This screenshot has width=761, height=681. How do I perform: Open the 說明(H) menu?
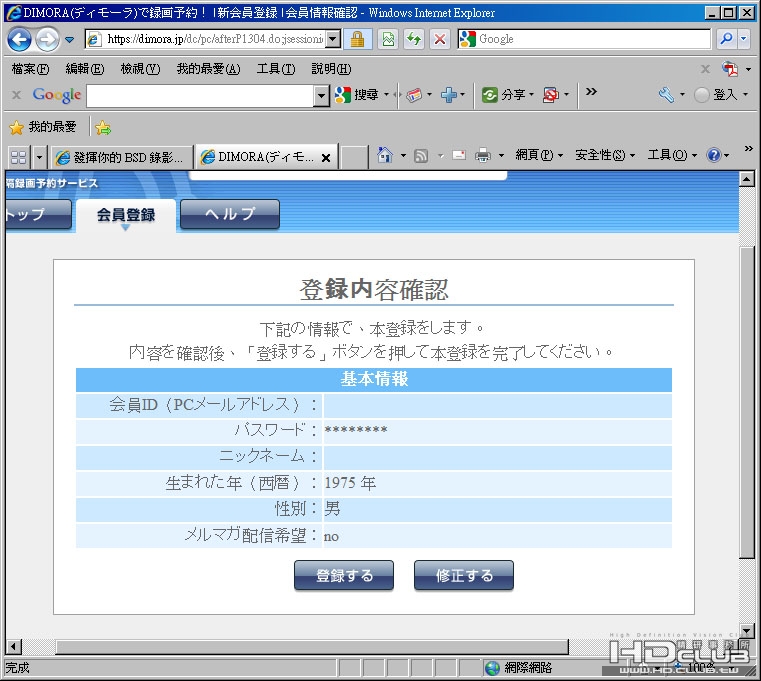tap(331, 69)
